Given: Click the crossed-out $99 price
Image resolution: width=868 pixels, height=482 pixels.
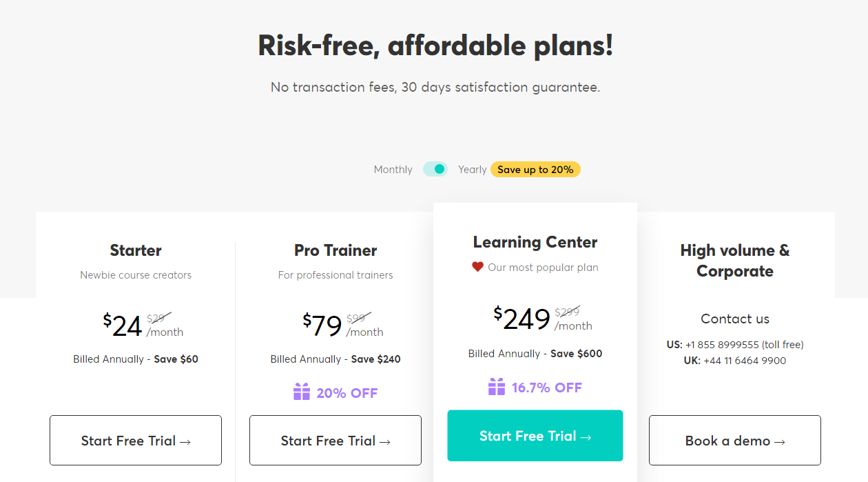Looking at the screenshot, I should pos(356,318).
